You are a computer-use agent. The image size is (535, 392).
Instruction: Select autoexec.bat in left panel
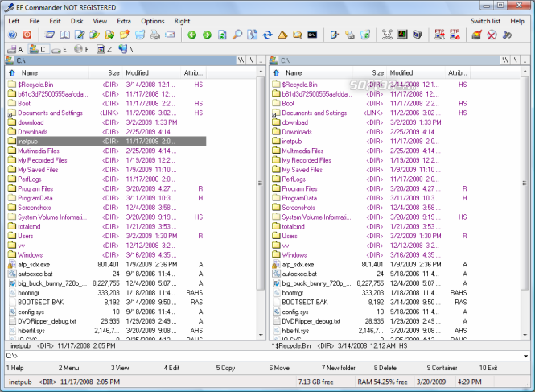tap(107, 274)
